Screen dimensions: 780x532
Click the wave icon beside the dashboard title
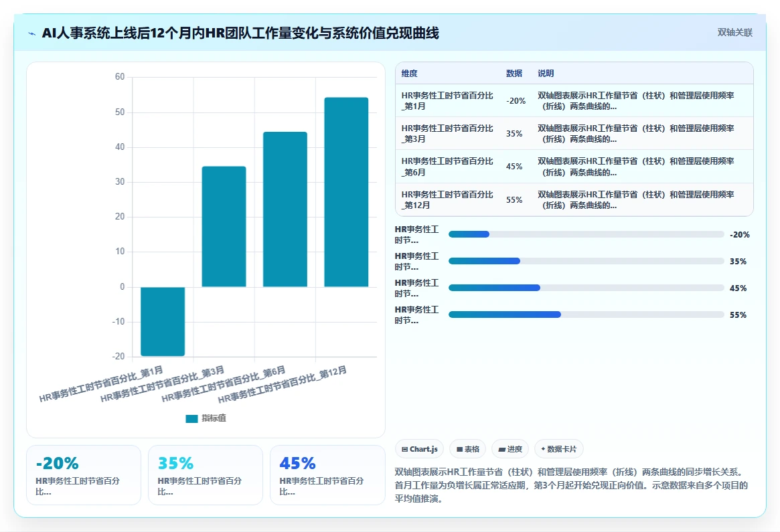point(32,34)
